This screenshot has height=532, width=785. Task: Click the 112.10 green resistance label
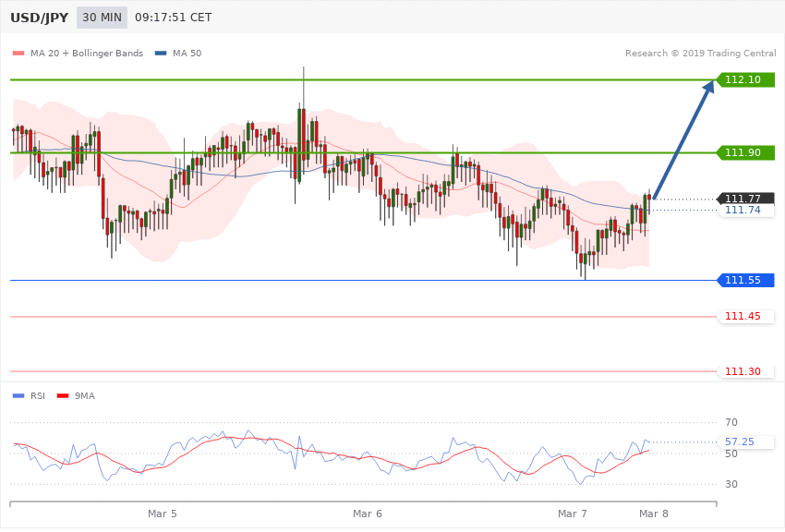click(x=745, y=79)
